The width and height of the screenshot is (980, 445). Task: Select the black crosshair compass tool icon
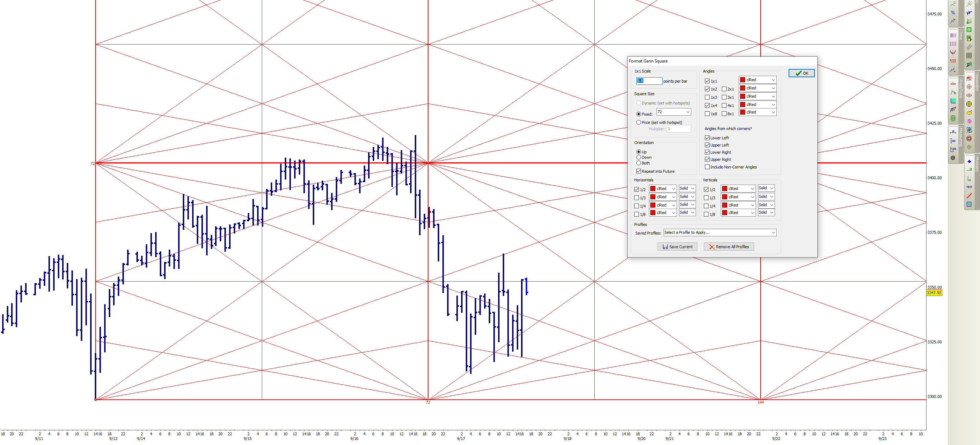[x=953, y=158]
